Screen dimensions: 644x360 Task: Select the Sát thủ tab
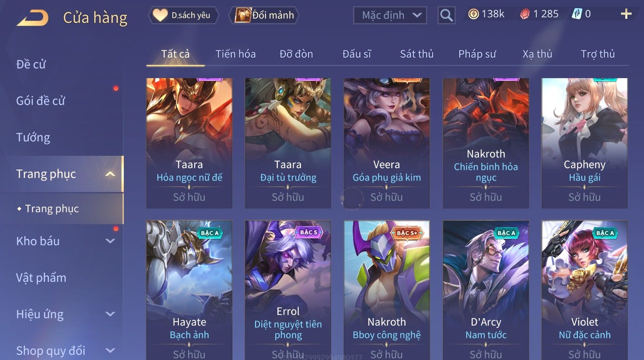[417, 54]
